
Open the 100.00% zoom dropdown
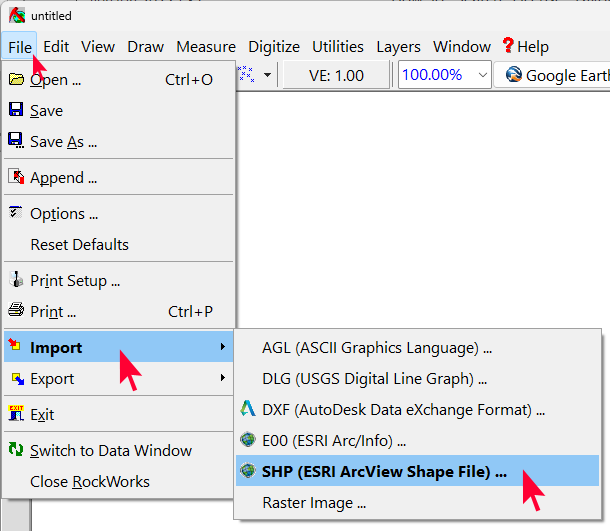click(x=483, y=75)
